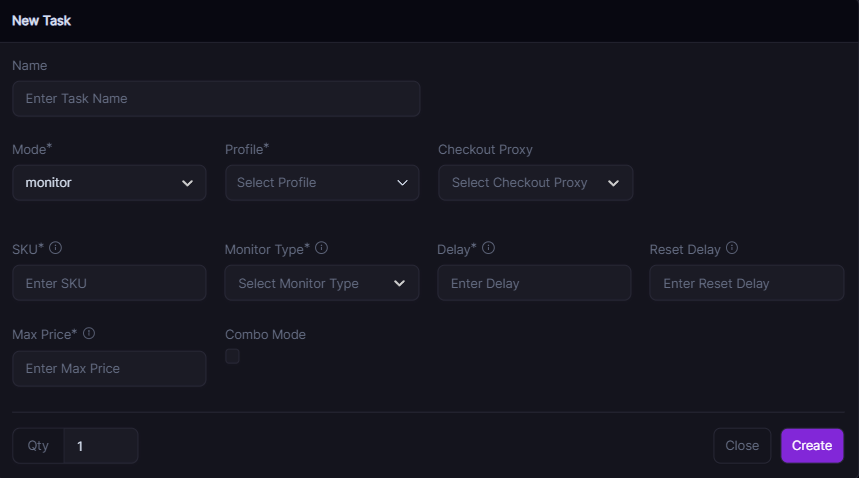Click the Close button
Screen dimensions: 859x478
click(x=742, y=446)
